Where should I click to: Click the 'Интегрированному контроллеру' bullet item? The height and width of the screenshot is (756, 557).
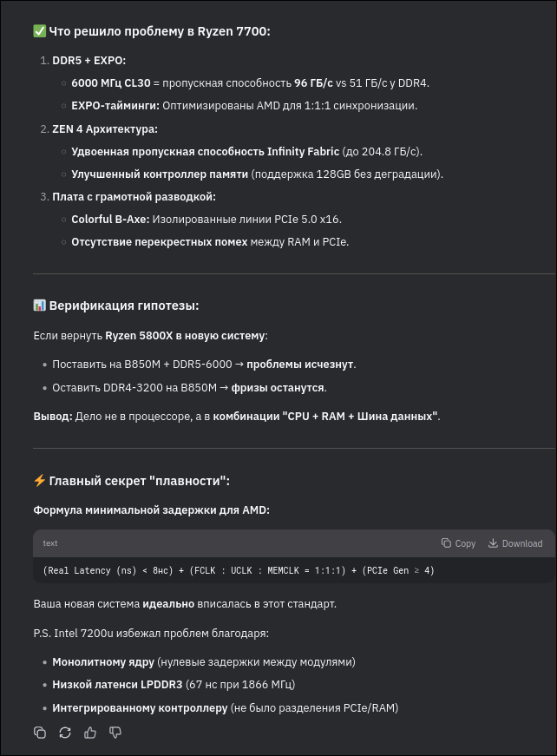(x=225, y=708)
